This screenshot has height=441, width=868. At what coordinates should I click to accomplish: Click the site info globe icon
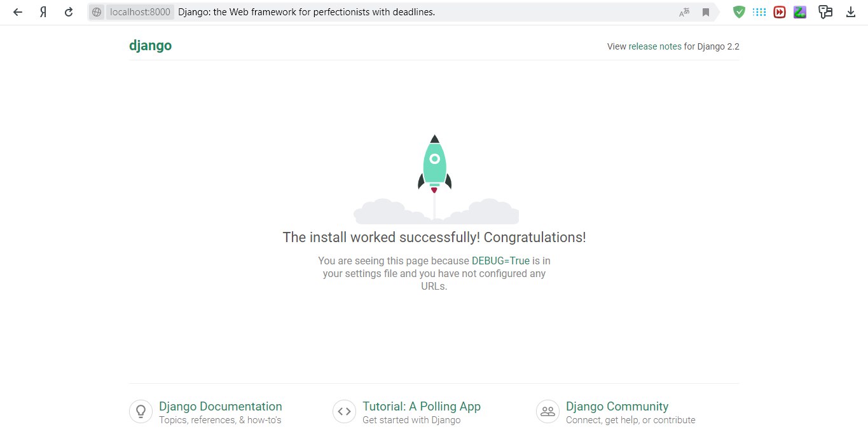coord(97,12)
